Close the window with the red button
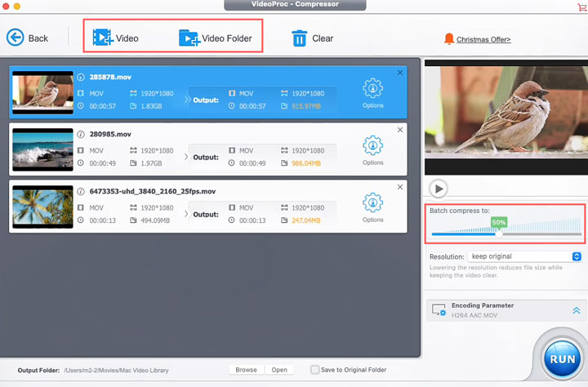Viewport: 588px width, 387px height. pos(5,6)
